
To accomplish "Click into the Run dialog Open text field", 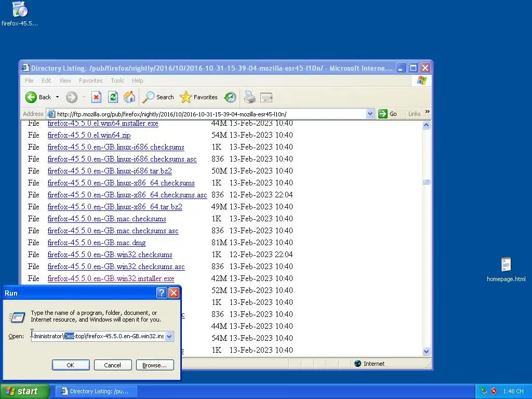I will [x=98, y=336].
